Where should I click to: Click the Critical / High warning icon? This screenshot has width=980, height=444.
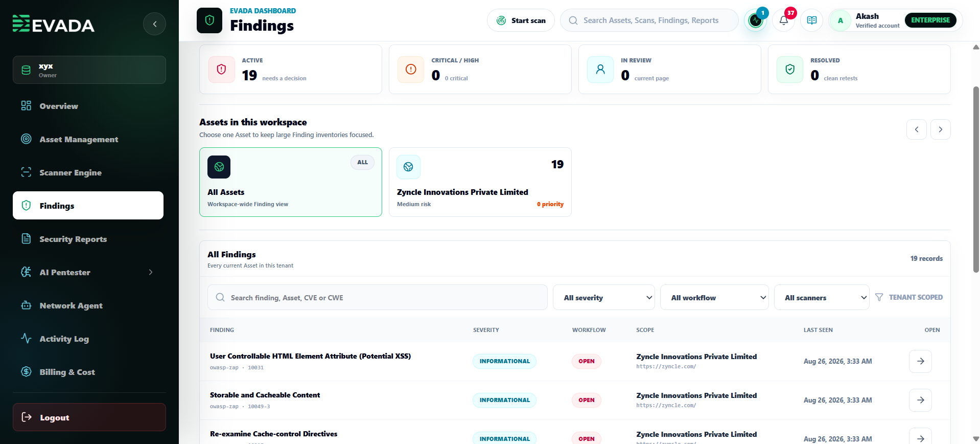(411, 69)
